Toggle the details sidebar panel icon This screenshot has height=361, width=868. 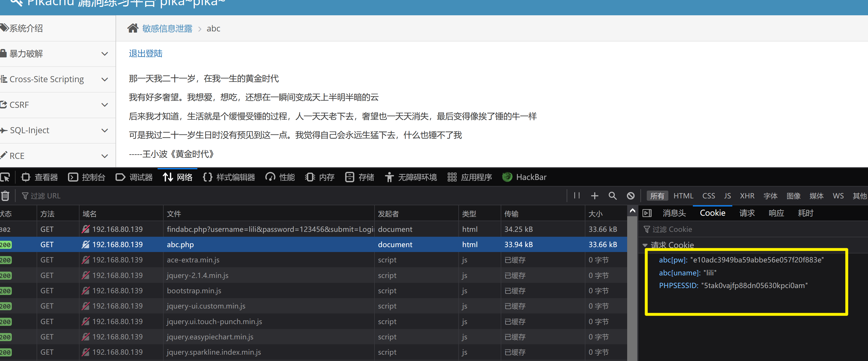647,213
